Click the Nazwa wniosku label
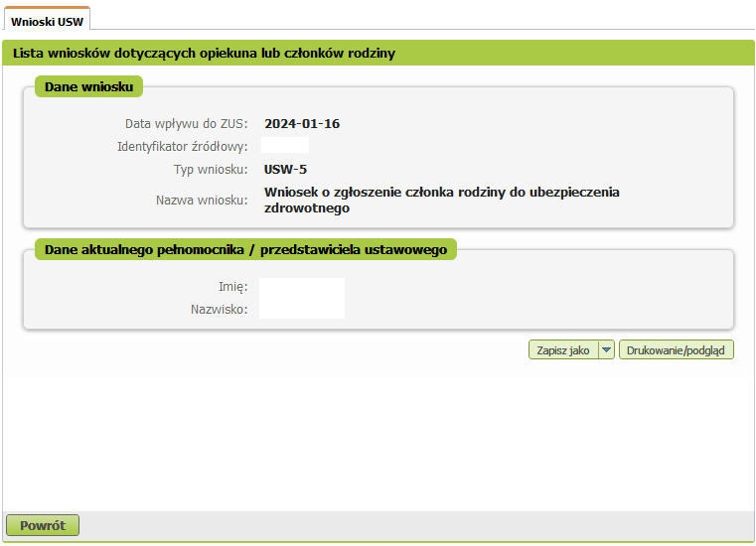 (x=202, y=200)
